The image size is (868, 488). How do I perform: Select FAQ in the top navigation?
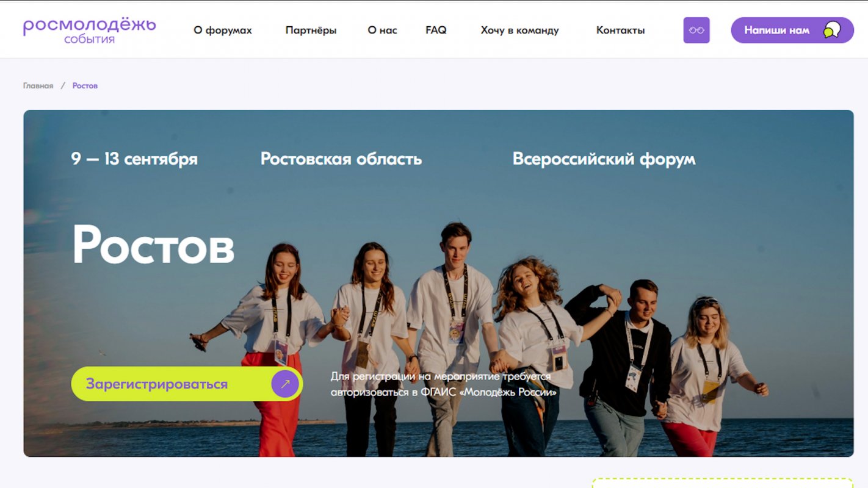436,30
